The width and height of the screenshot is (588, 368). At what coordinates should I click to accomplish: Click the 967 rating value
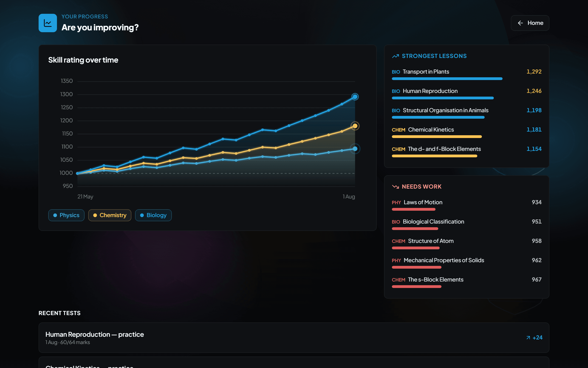(x=537, y=280)
